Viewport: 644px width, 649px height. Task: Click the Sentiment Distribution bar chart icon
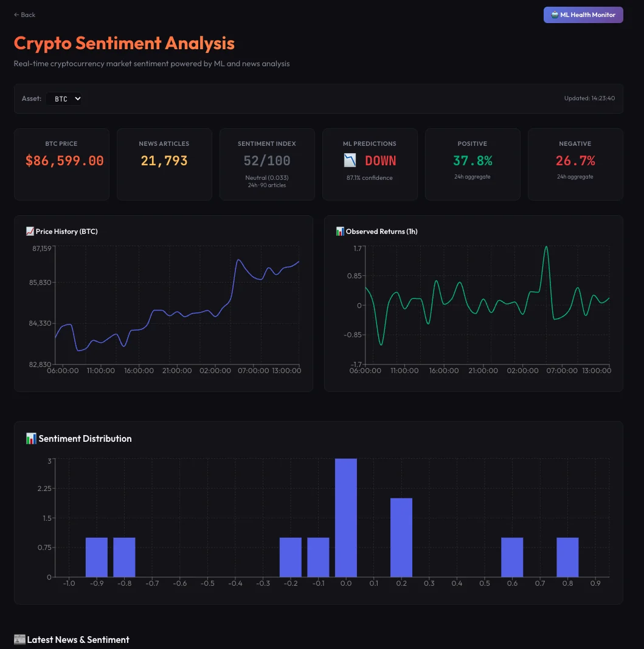point(31,439)
